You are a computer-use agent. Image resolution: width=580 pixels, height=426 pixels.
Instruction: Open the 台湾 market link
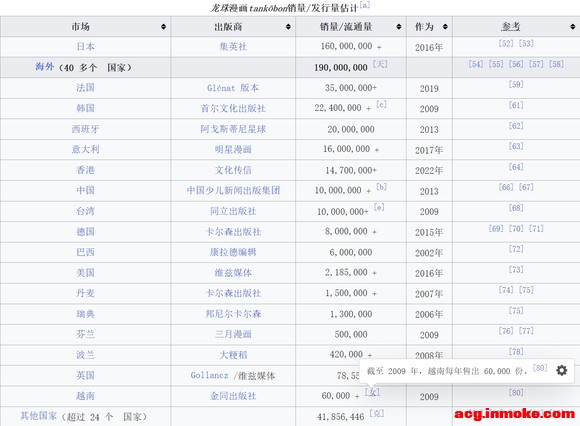coord(85,211)
